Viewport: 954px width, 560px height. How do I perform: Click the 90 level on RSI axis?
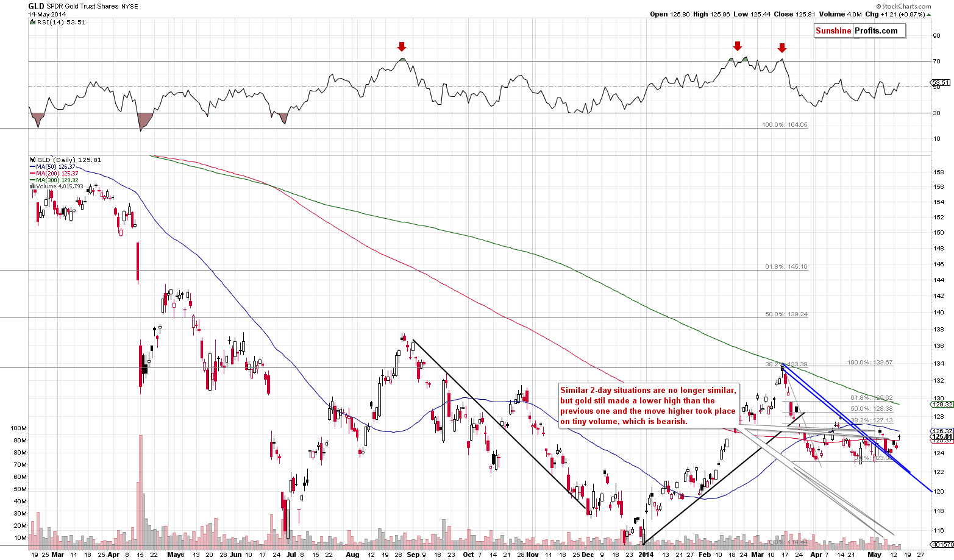(x=937, y=36)
